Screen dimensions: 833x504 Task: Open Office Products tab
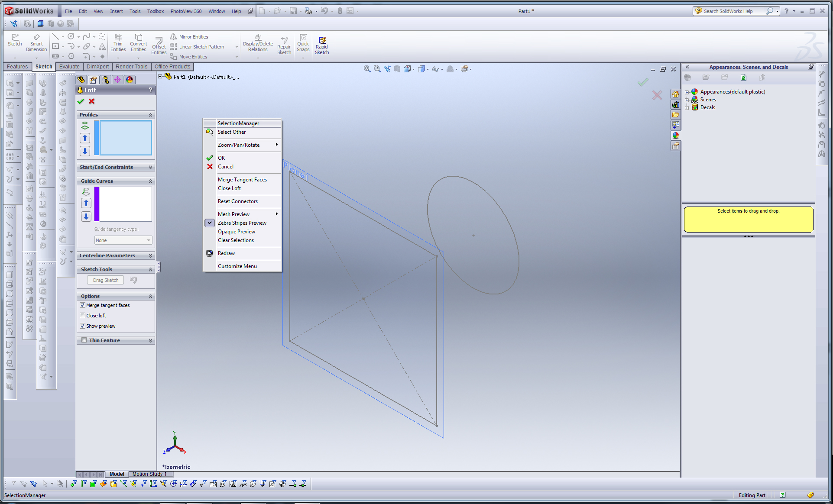(172, 67)
